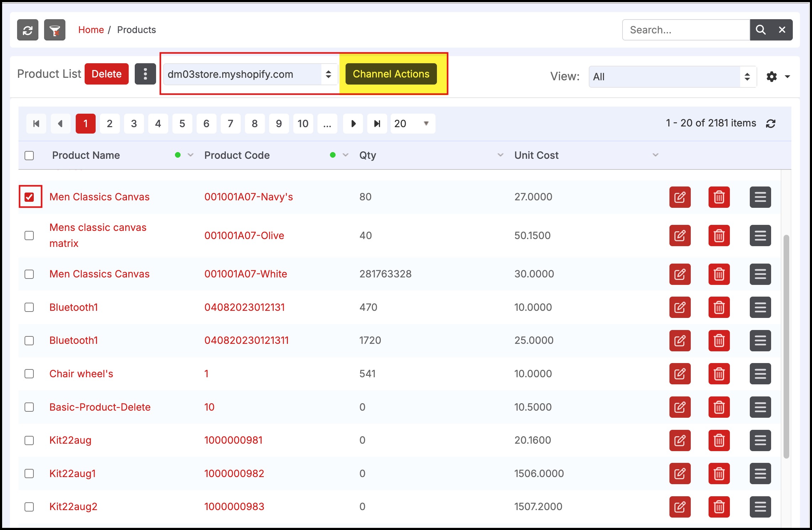Open the hamburger menu for the Kit22aug row
This screenshot has height=530, width=812.
click(760, 440)
